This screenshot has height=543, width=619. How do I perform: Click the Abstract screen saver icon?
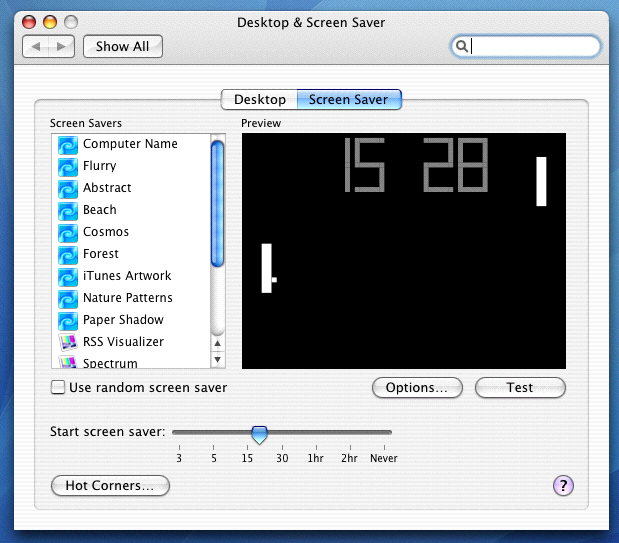tap(68, 189)
